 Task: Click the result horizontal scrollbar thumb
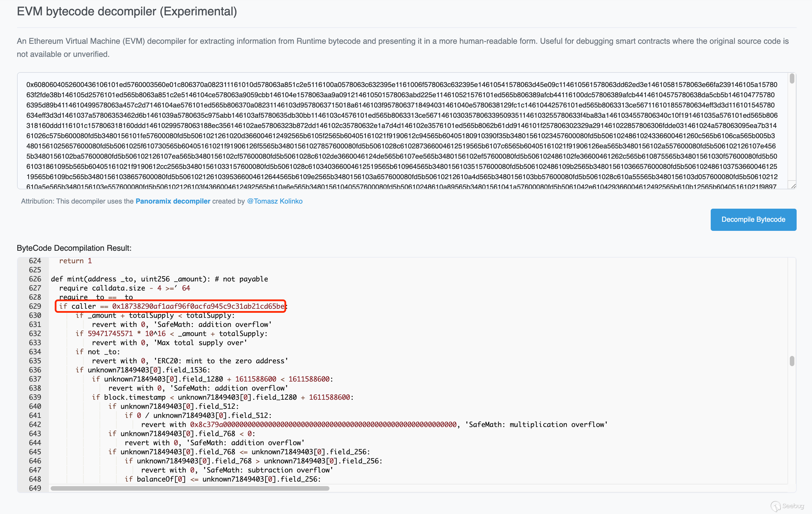189,488
